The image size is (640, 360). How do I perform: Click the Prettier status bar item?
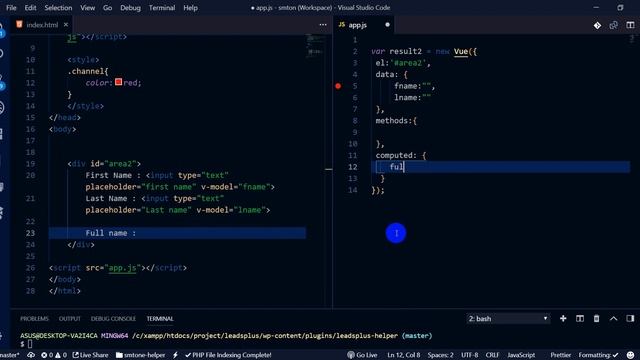[x=560, y=355]
